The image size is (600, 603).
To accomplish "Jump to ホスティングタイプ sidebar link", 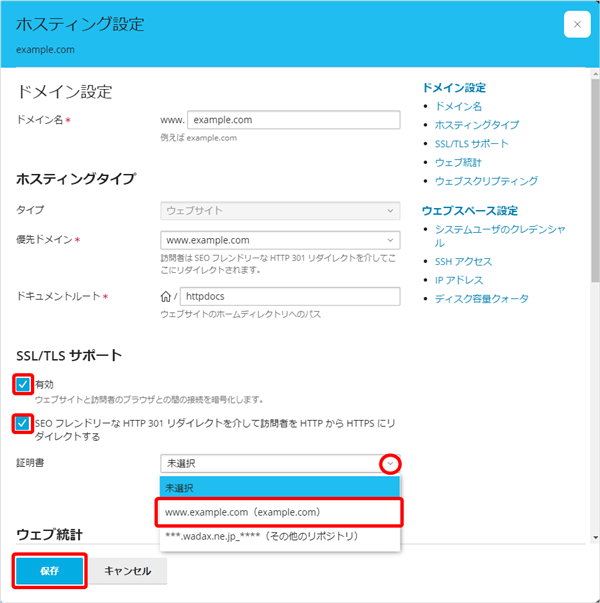I will [x=476, y=125].
